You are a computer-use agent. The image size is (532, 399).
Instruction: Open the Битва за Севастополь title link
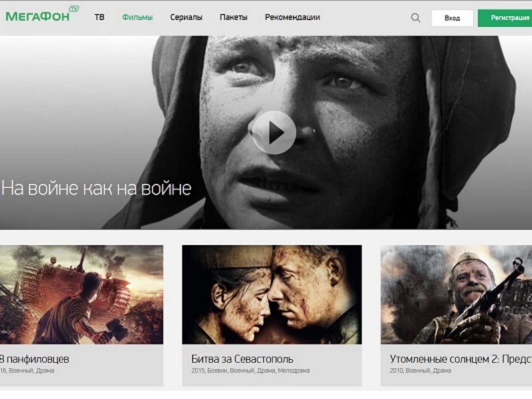[x=242, y=359]
